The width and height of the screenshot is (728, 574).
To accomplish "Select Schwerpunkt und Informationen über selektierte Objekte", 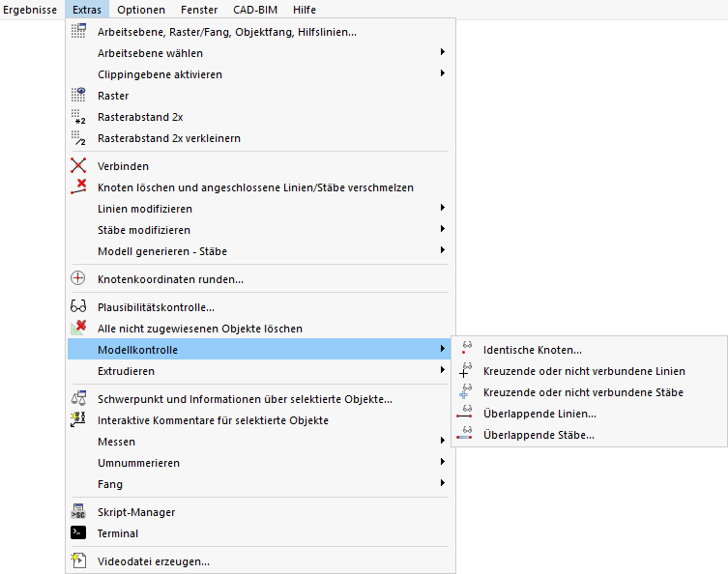I will (x=260, y=398).
